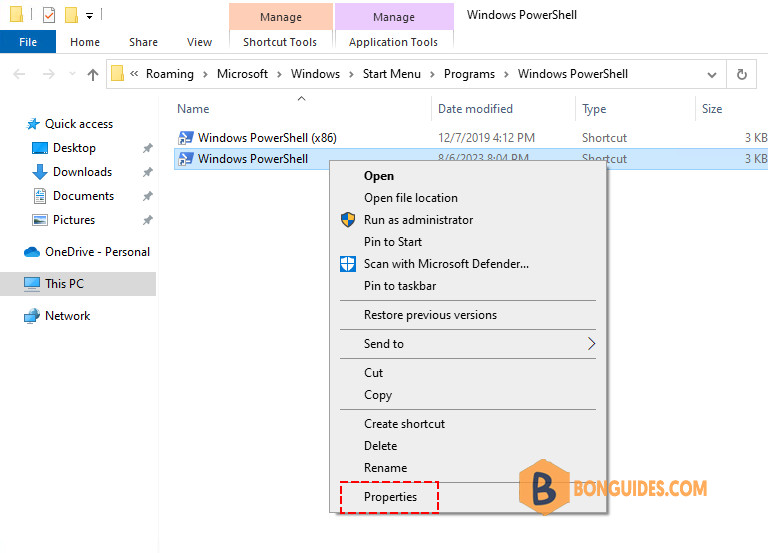
Task: Sort by the Size column header
Action: [x=712, y=109]
